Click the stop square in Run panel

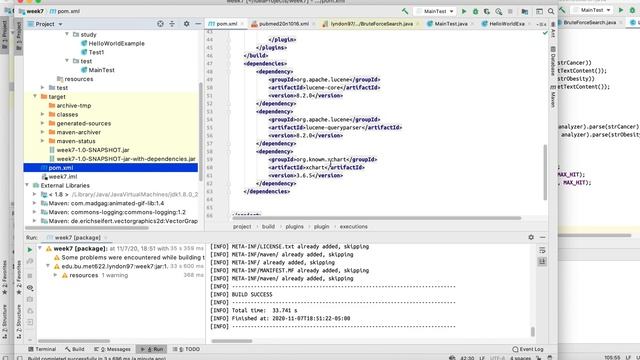pyautogui.click(x=30, y=276)
